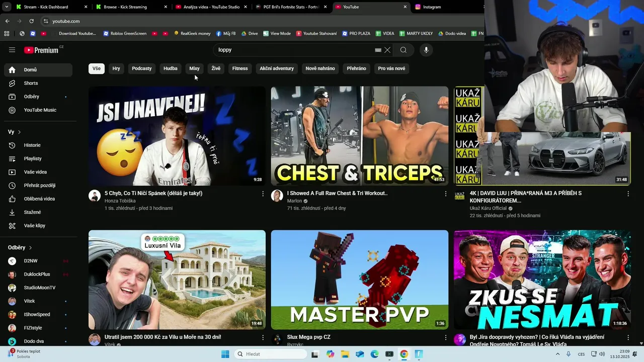Open Playlisty in the sidebar
Screen dimensions: 644x362
[x=38, y=158]
